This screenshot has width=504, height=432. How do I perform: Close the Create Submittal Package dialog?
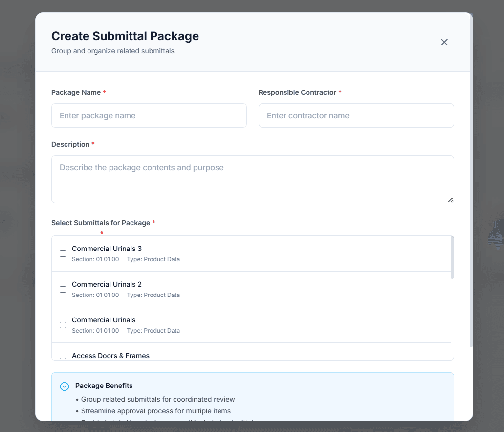tap(444, 42)
